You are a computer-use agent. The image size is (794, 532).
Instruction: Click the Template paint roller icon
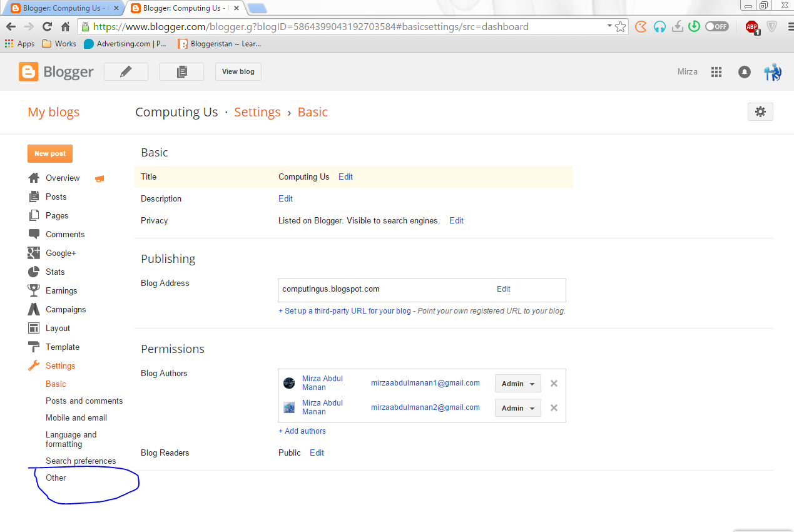pos(34,347)
